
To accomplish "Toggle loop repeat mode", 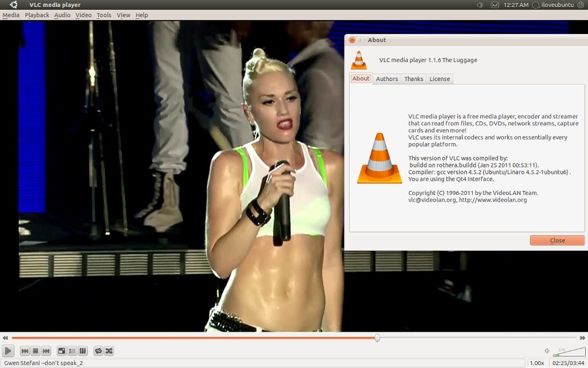I will pos(98,351).
